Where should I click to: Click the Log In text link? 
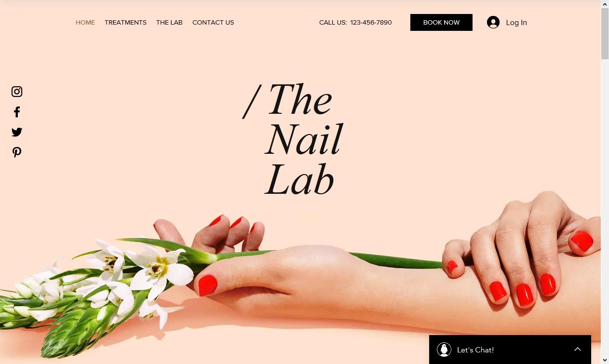(516, 22)
